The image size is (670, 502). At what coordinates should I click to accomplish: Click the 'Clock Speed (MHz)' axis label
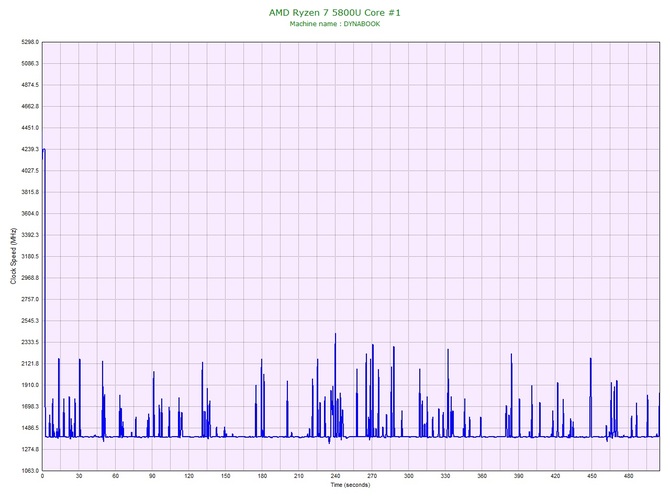[x=13, y=256]
